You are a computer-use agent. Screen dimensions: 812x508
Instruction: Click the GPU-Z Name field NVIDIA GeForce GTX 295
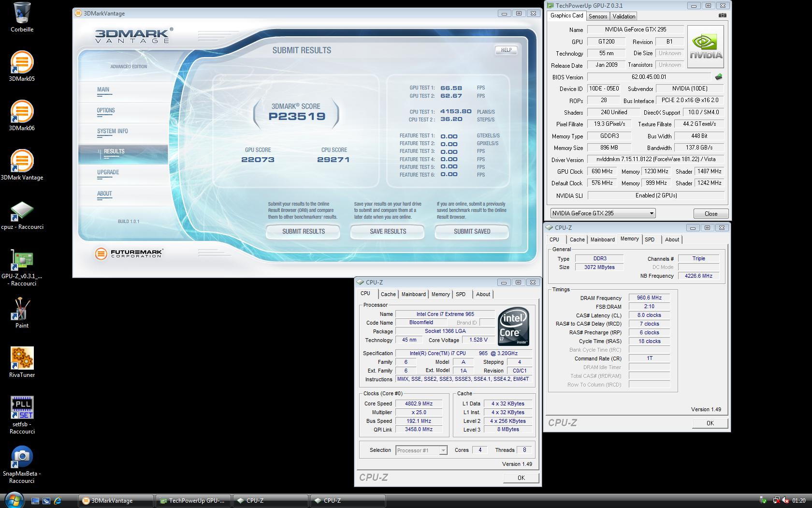635,30
